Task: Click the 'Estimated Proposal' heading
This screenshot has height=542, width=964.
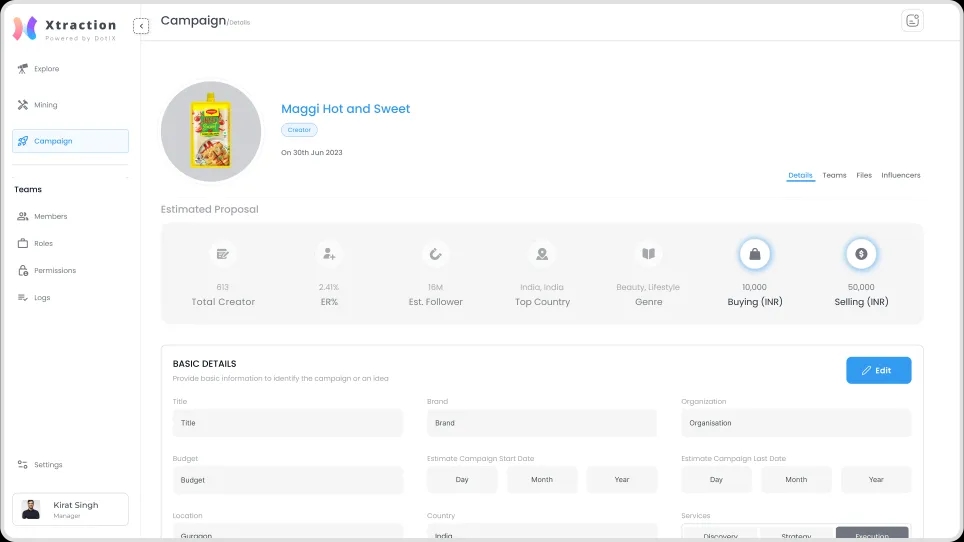Action: 210,210
